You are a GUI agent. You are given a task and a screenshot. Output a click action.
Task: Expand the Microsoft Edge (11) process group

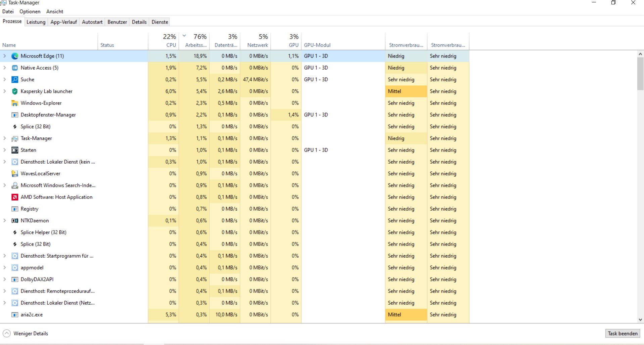pos(5,56)
